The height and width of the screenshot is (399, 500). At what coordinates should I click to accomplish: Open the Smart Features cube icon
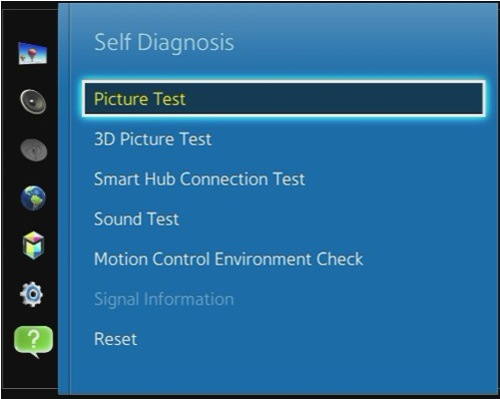tap(33, 246)
